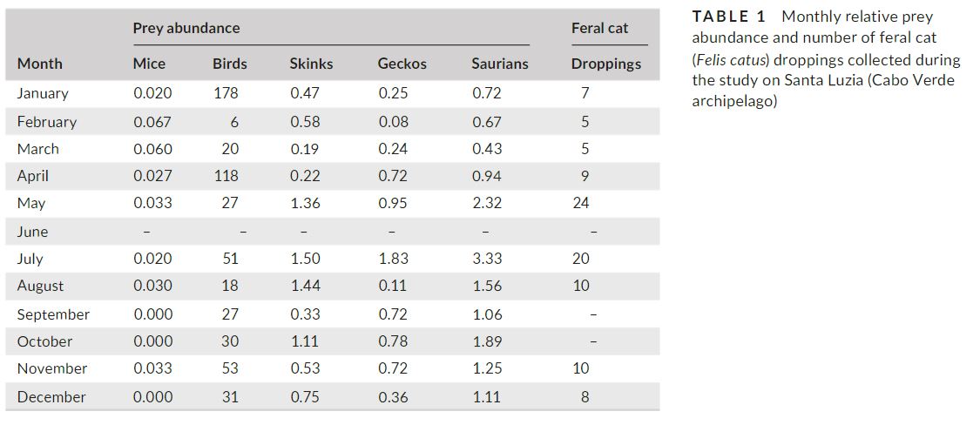Click the Droppings column header

[605, 64]
